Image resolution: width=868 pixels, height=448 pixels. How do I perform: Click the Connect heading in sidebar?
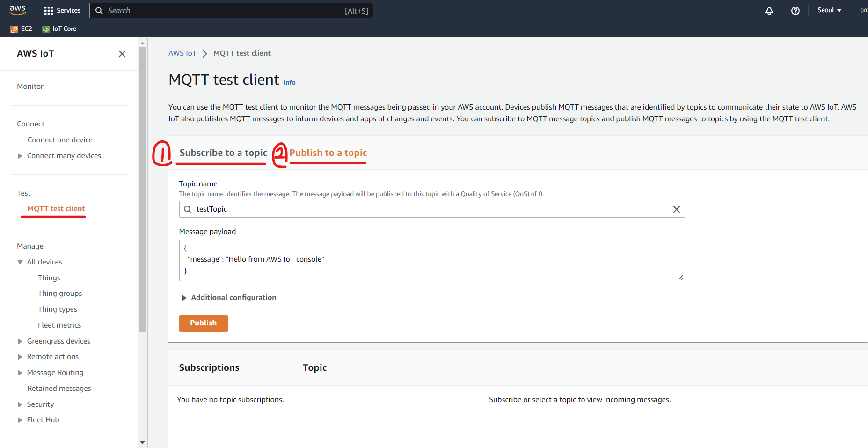pyautogui.click(x=30, y=124)
